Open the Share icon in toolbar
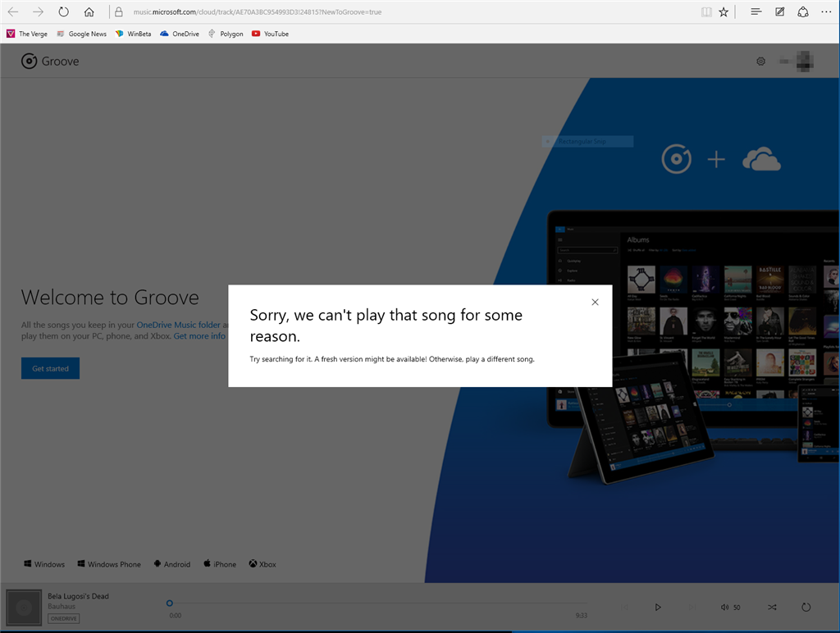 pos(803,11)
